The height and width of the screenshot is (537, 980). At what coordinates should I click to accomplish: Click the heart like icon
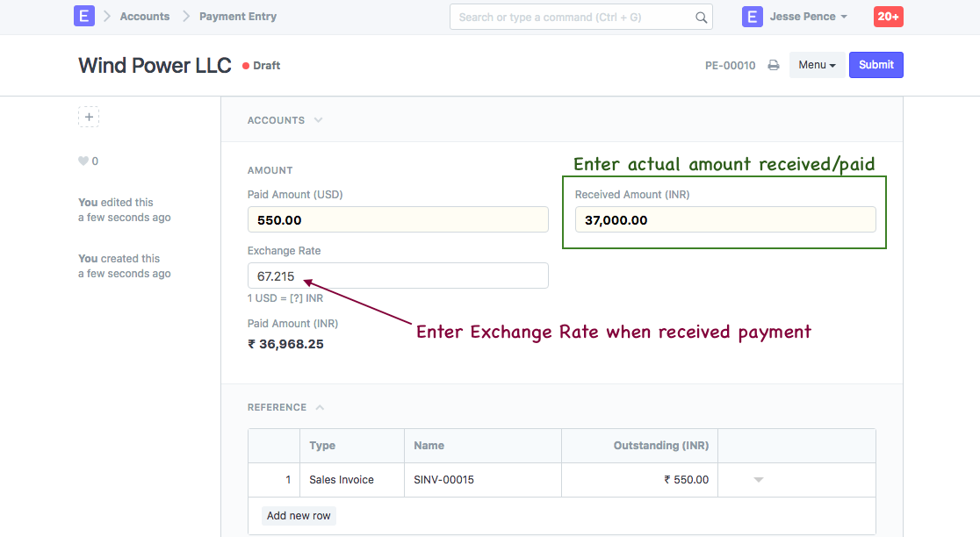coord(83,161)
